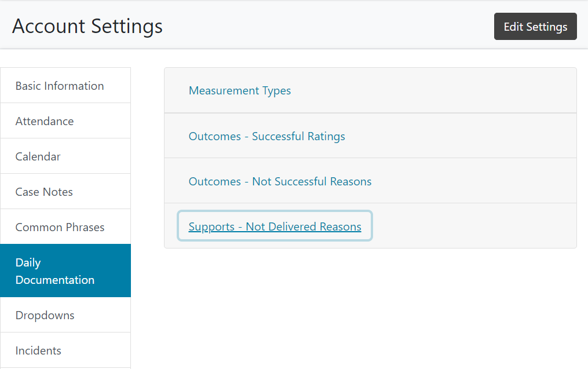Select the Case Notes tab
The height and width of the screenshot is (369, 588).
pyautogui.click(x=65, y=191)
